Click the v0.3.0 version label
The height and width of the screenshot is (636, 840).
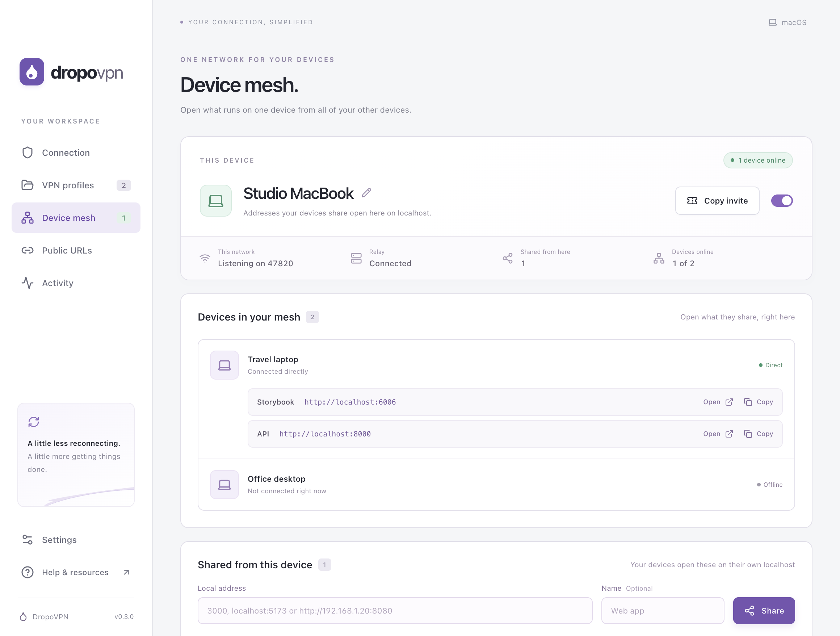click(124, 617)
